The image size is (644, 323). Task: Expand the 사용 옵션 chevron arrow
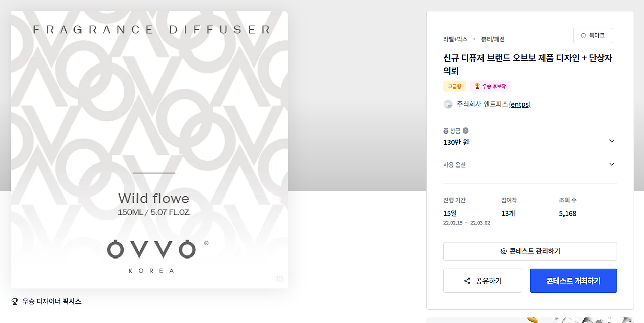(612, 164)
